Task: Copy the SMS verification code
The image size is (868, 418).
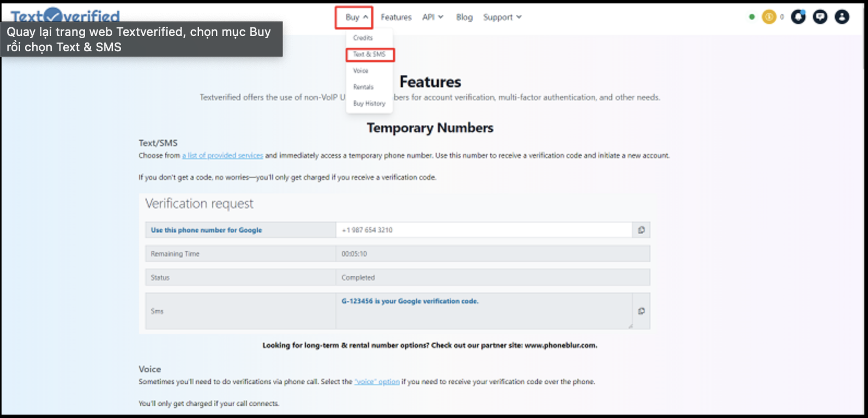Action: point(641,311)
